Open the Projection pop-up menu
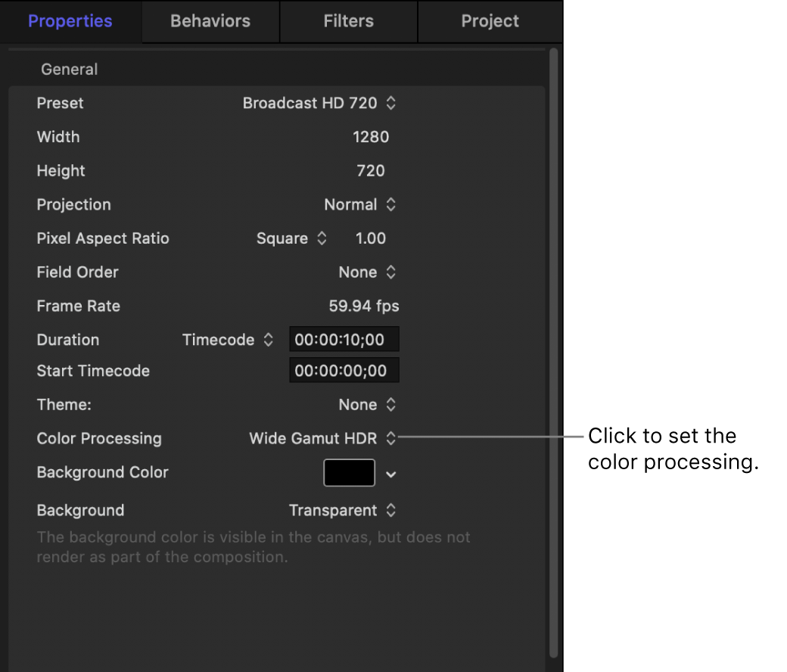Viewport: 787px width, 672px height. (359, 204)
